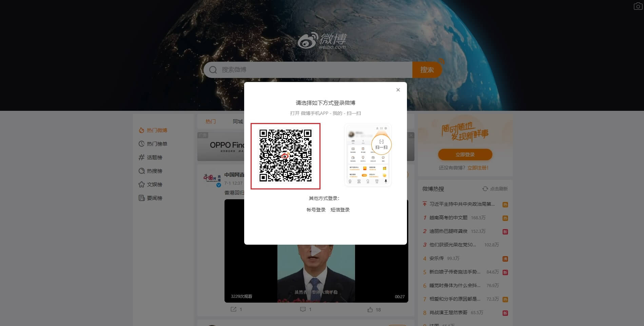The image size is (644, 326).
Task: Click the news icon beside 要闻榜
Action: tap(141, 198)
